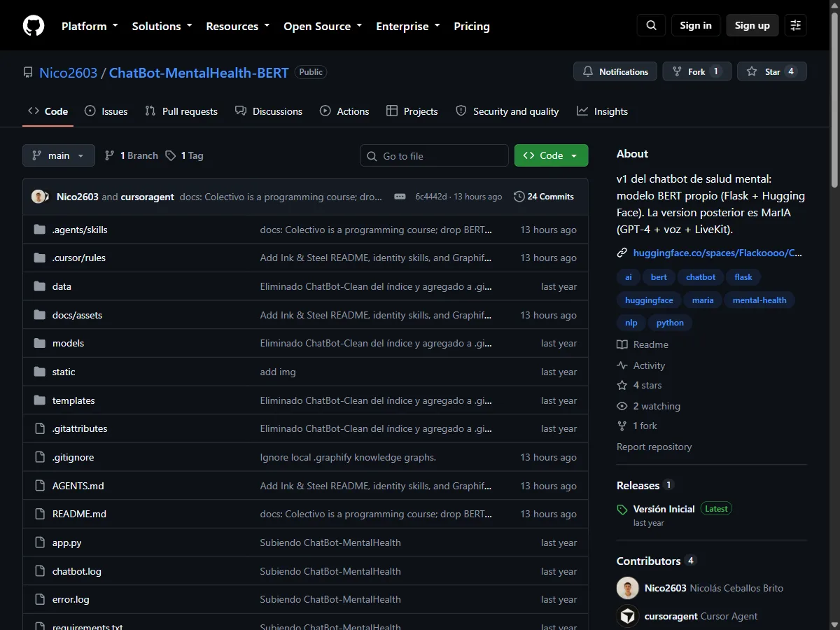Click Nico2603 avatar in the latest commit row
The width and height of the screenshot is (840, 630).
point(38,197)
